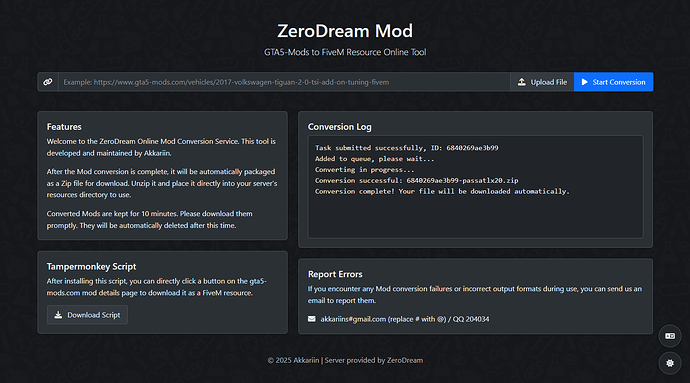Click the 'Conversion successful' zip filename line

416,180
